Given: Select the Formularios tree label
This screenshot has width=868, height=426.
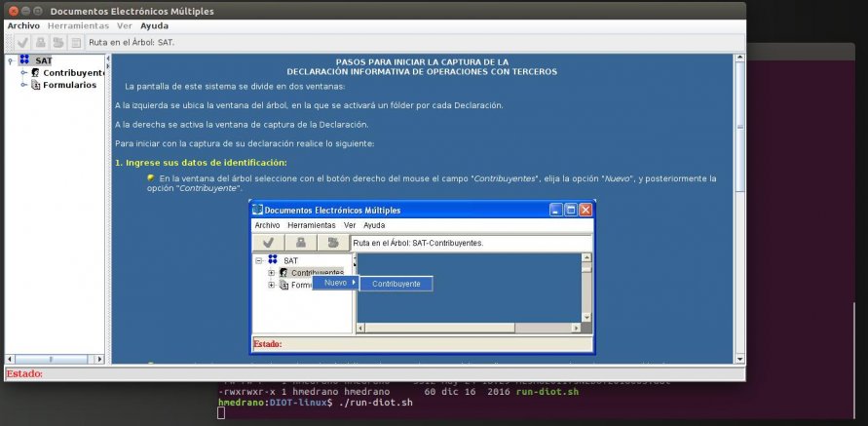Looking at the screenshot, I should pos(70,85).
